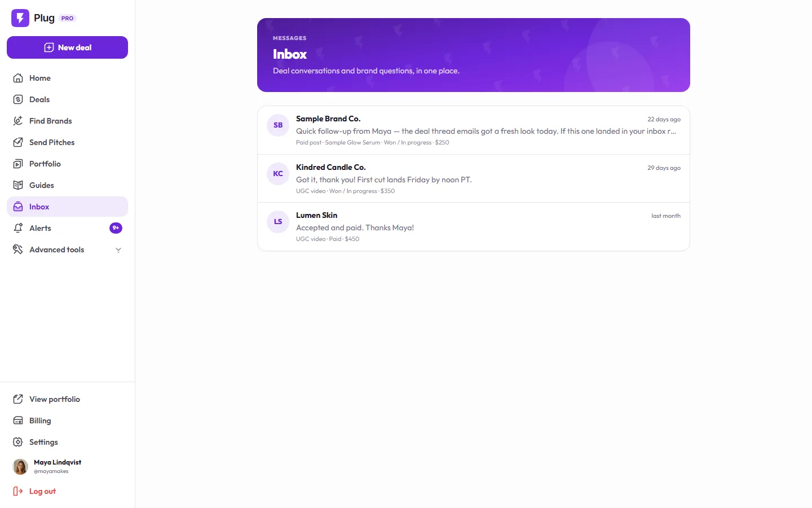This screenshot has width=812, height=508.
Task: Open the 'Got it, thank you!' message
Action: [383, 179]
